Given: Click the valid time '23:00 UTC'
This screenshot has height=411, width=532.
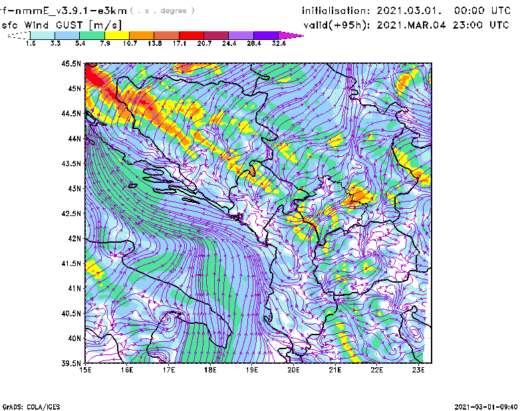Looking at the screenshot, I should tap(481, 25).
